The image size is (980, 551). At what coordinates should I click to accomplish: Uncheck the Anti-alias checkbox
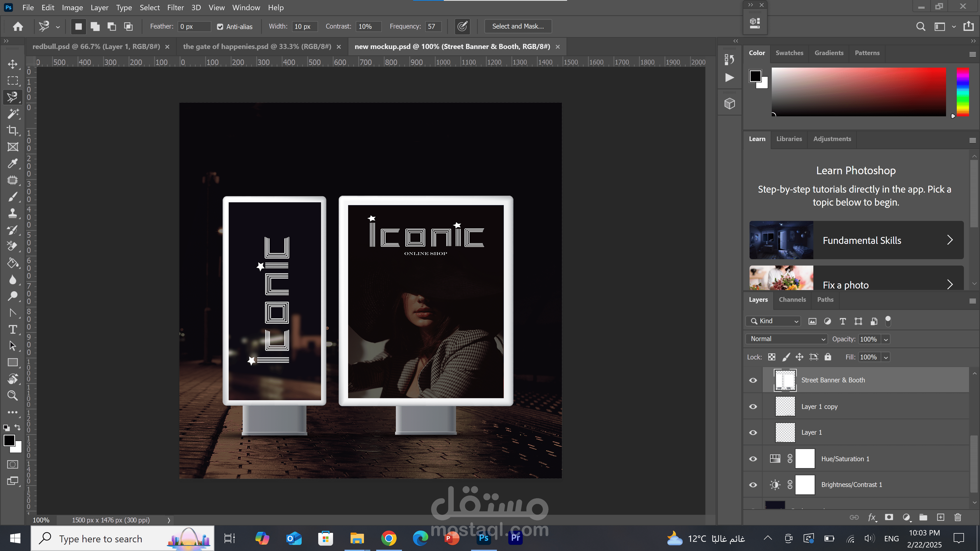(220, 27)
